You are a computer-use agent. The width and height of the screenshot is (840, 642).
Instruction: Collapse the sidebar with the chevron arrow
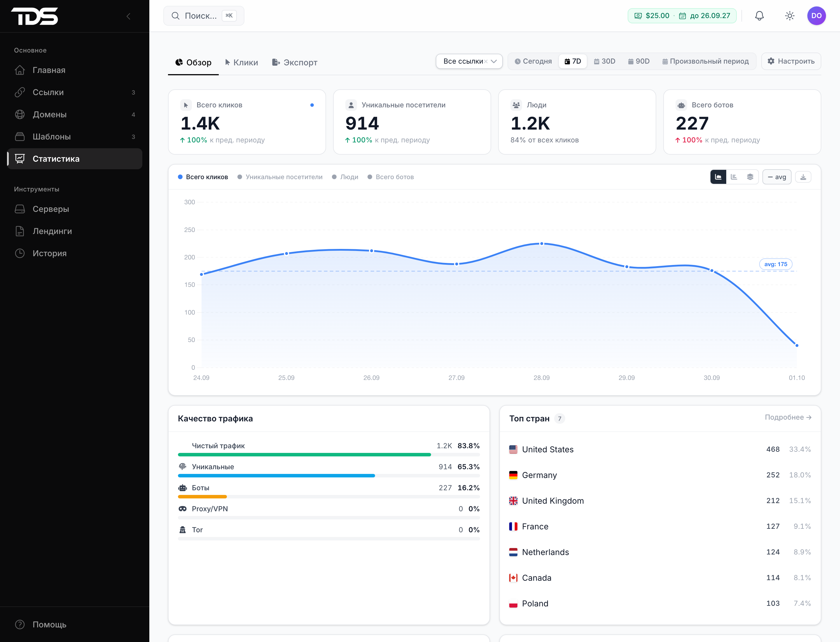pos(128,16)
